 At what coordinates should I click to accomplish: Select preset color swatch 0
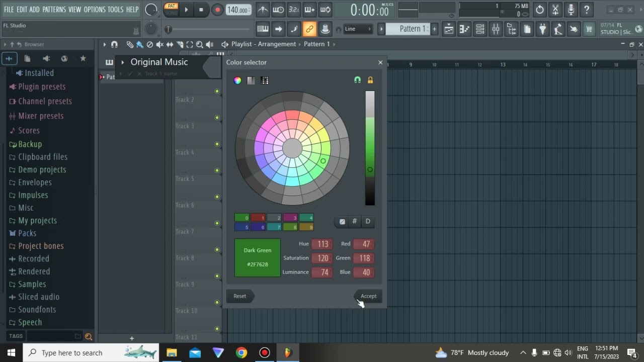point(242,218)
